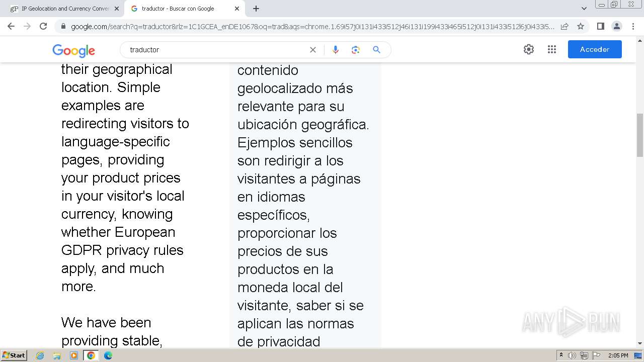Launch Microsoft Edge from taskbar
The image size is (644, 362).
point(108,355)
